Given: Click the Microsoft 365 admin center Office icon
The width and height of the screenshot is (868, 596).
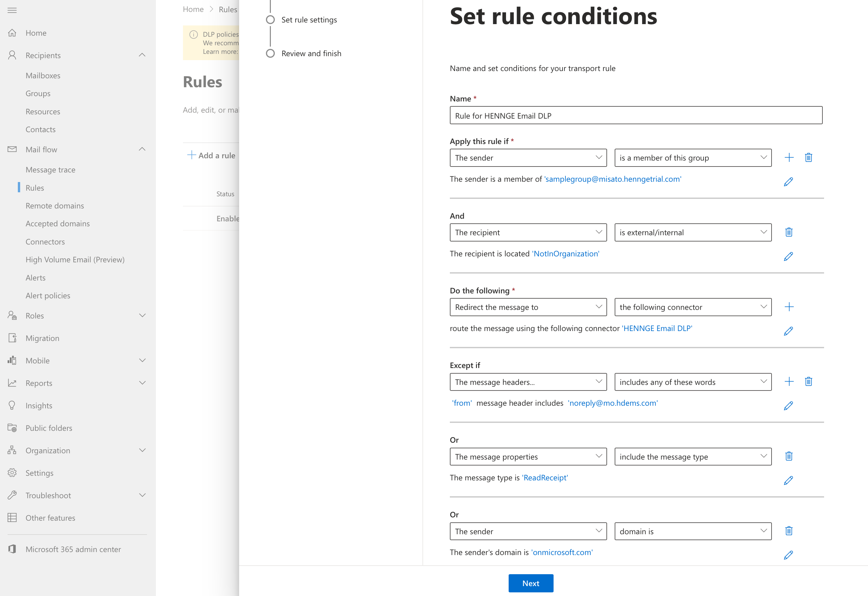Looking at the screenshot, I should 12,549.
